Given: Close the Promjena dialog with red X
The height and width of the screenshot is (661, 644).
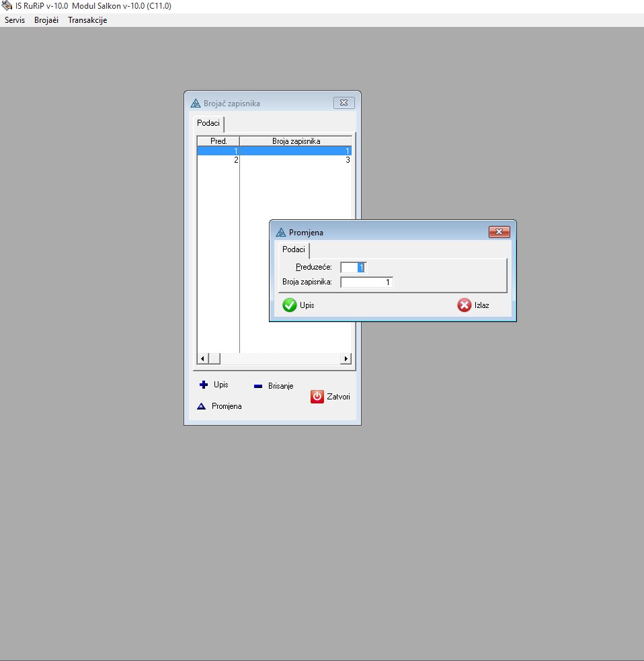Looking at the screenshot, I should 499,233.
